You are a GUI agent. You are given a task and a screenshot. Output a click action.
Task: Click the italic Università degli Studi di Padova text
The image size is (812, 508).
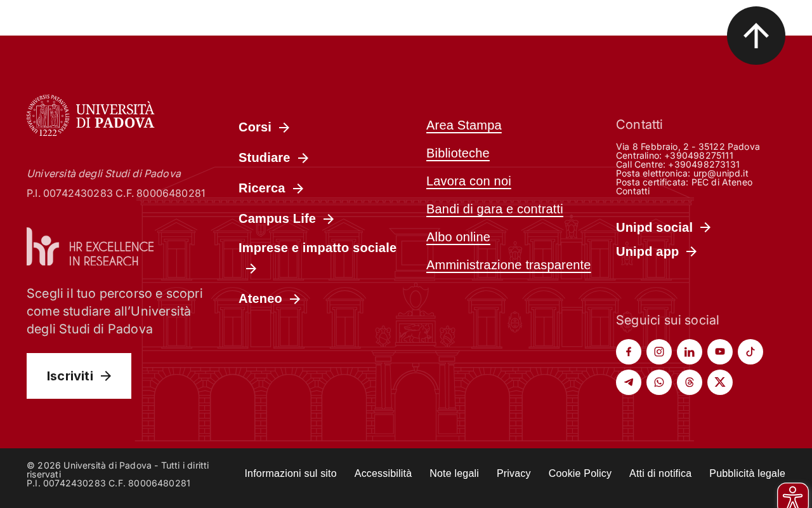coord(104,173)
